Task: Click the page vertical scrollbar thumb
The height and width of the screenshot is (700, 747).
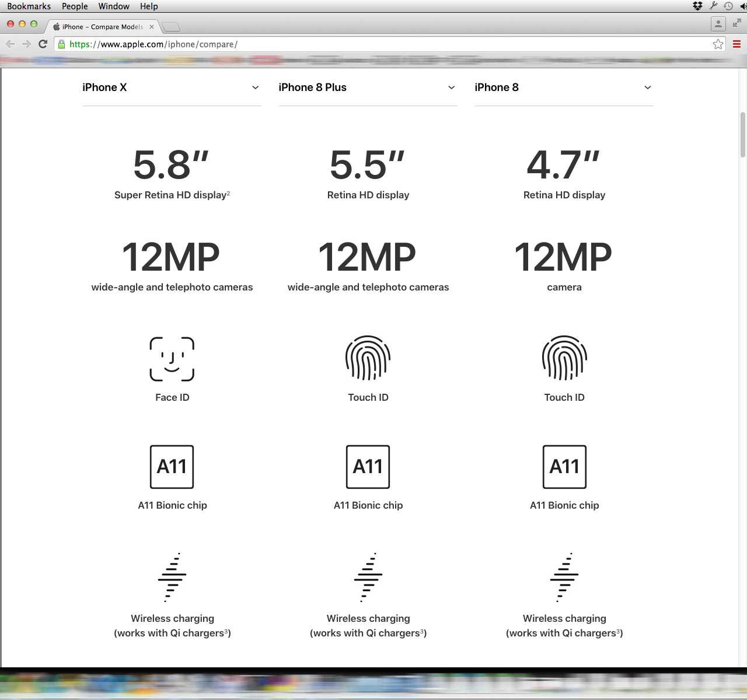Action: 742,134
